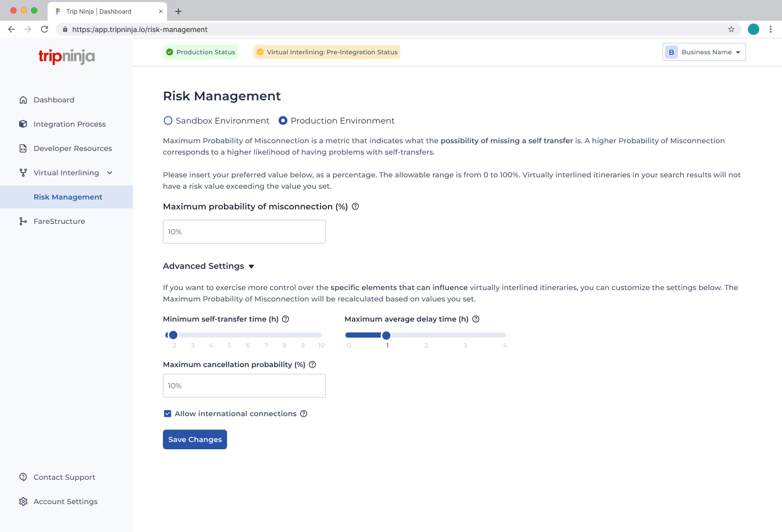Click the Virtual Interlining sidebar icon
This screenshot has height=532, width=782.
pyautogui.click(x=23, y=172)
